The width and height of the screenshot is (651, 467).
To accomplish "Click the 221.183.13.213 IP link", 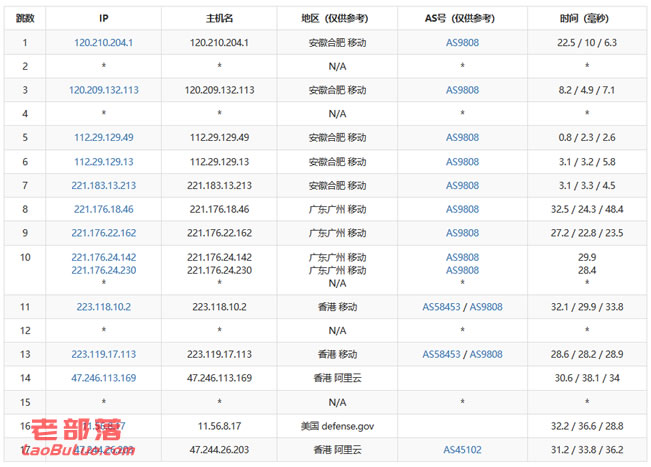I will 103,185.
